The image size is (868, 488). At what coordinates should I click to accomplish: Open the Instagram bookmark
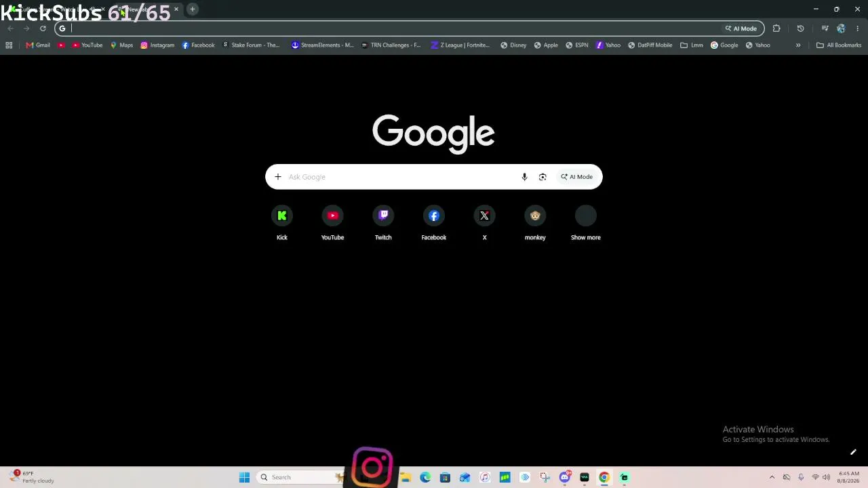[x=157, y=45]
